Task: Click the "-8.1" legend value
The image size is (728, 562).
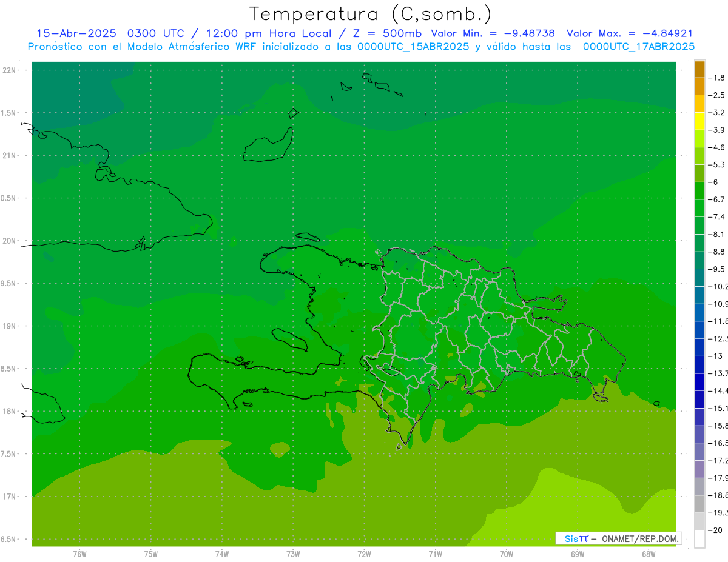Action: tap(718, 234)
